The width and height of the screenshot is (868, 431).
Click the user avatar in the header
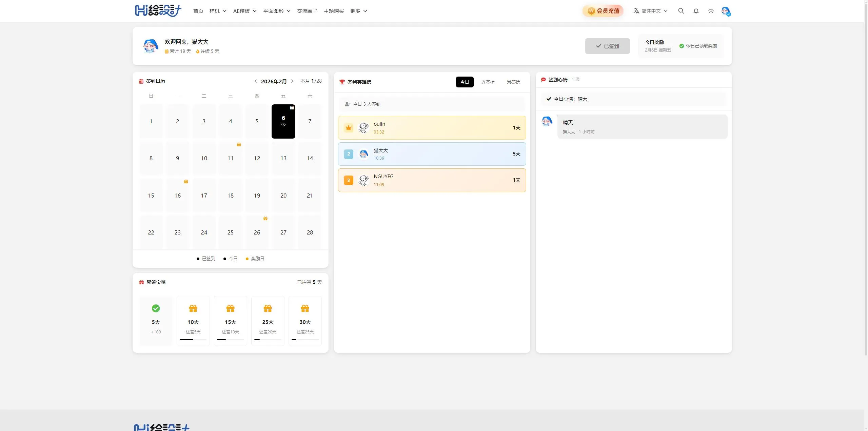click(726, 11)
